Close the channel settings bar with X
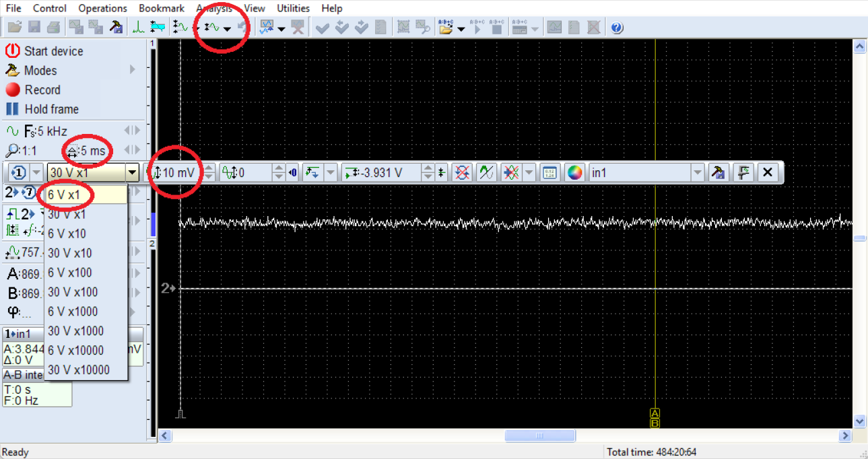The image size is (868, 459). click(767, 173)
